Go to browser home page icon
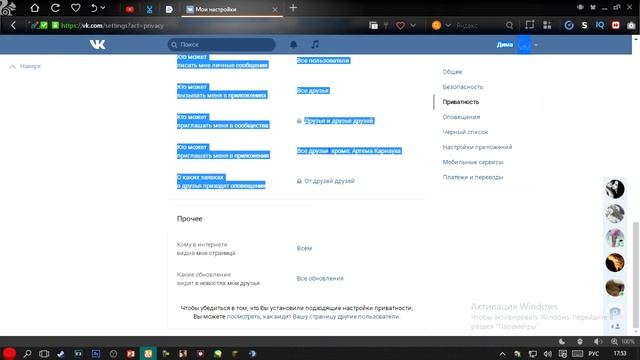 [35, 8]
